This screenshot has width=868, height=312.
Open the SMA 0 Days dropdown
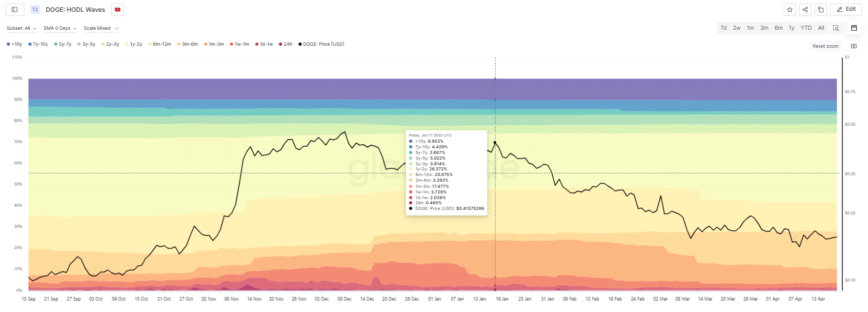[60, 28]
